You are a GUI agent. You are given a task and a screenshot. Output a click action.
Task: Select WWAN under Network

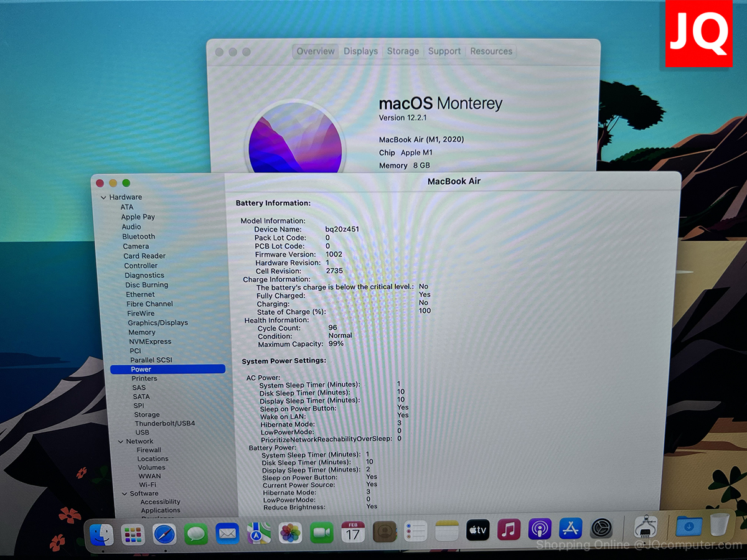click(149, 477)
